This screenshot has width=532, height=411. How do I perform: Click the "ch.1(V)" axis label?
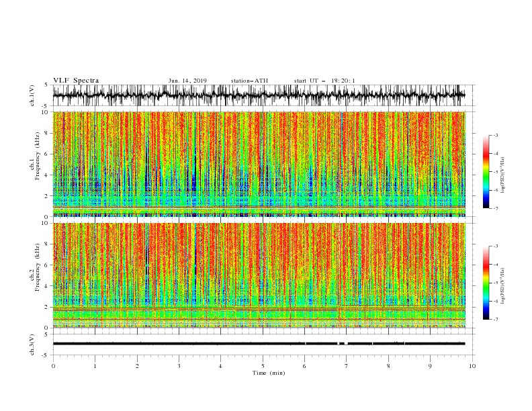tap(32, 95)
